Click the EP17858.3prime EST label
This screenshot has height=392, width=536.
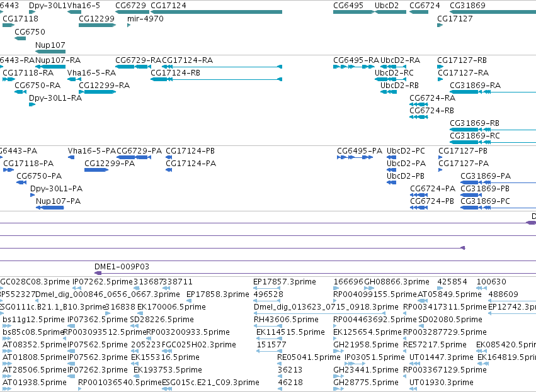click(218, 294)
